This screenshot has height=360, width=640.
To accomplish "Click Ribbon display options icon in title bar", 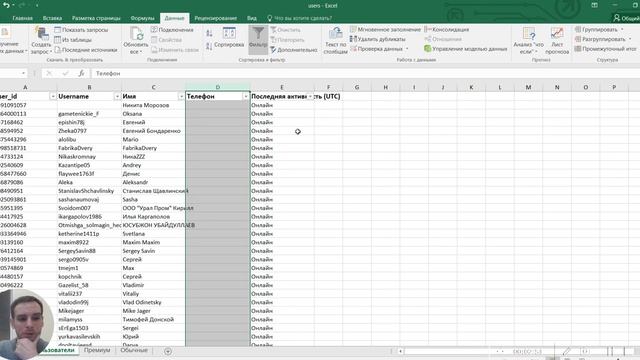I will click(x=594, y=5).
